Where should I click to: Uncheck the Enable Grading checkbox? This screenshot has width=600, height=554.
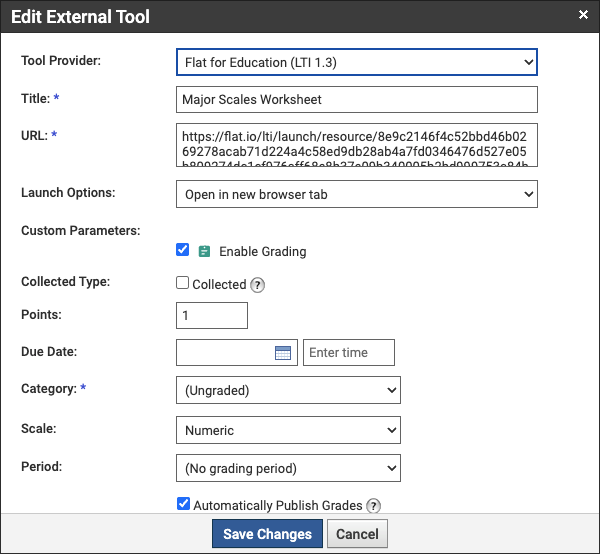click(x=183, y=249)
